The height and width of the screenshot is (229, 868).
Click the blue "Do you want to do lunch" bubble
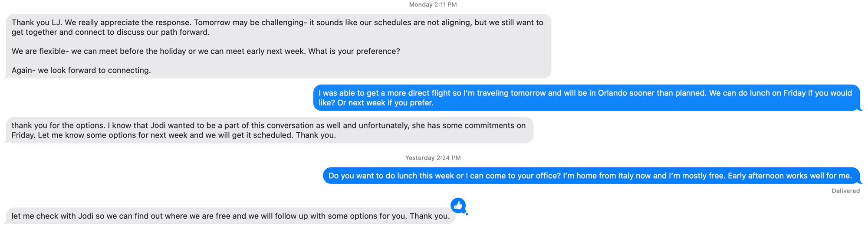pyautogui.click(x=590, y=176)
